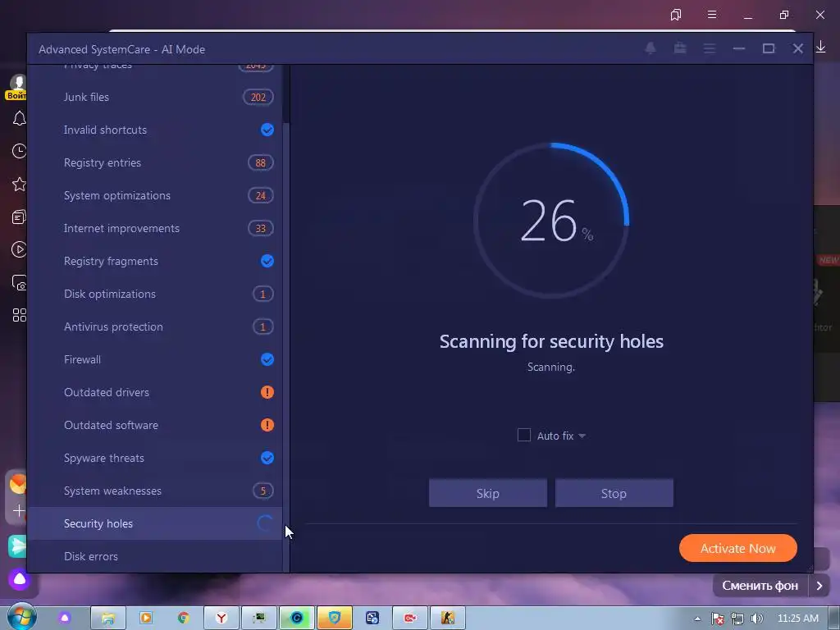Click the loading spinner beside Security holes

pos(265,523)
